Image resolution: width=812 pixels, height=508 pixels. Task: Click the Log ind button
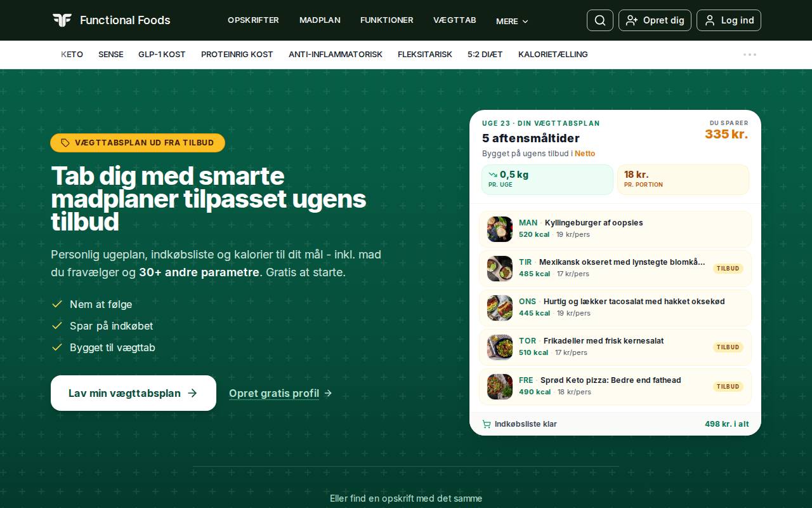[729, 20]
